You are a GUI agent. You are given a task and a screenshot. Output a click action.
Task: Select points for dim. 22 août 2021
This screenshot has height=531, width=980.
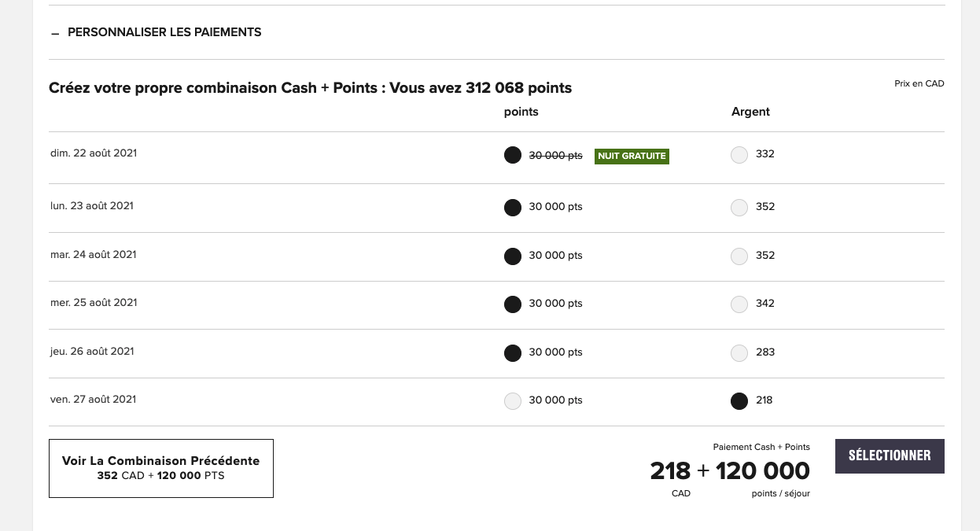coord(513,155)
